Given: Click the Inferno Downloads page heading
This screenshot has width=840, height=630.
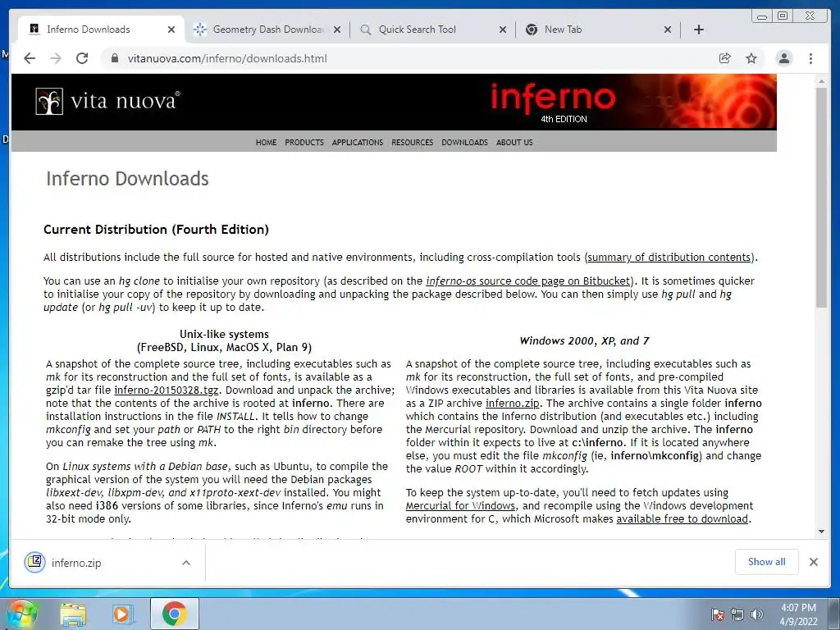Looking at the screenshot, I should click(127, 178).
